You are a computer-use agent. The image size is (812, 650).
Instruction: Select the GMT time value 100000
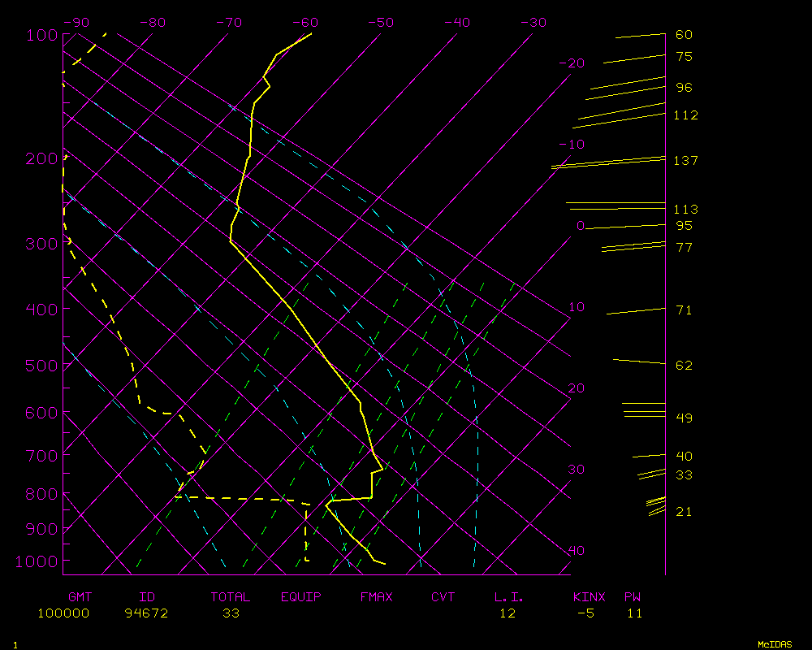pos(63,613)
